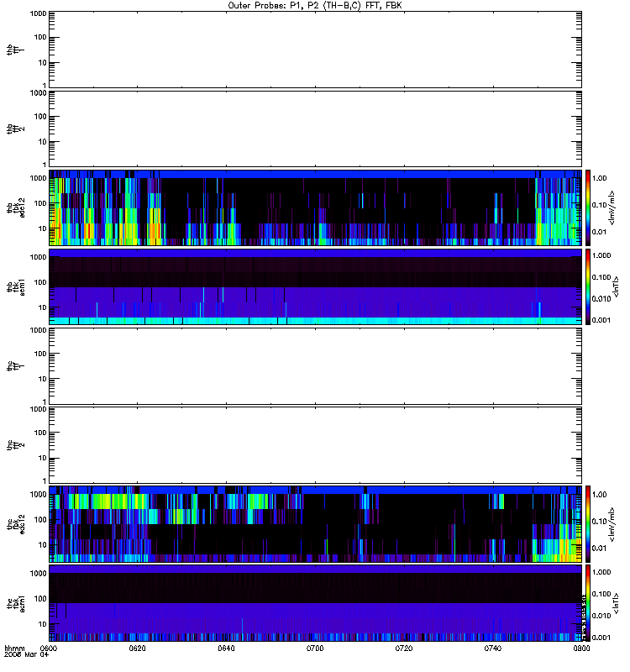This screenshot has height=672, width=630.
Task: Click the '2008 Mar 04' date label
Action: coord(27,654)
